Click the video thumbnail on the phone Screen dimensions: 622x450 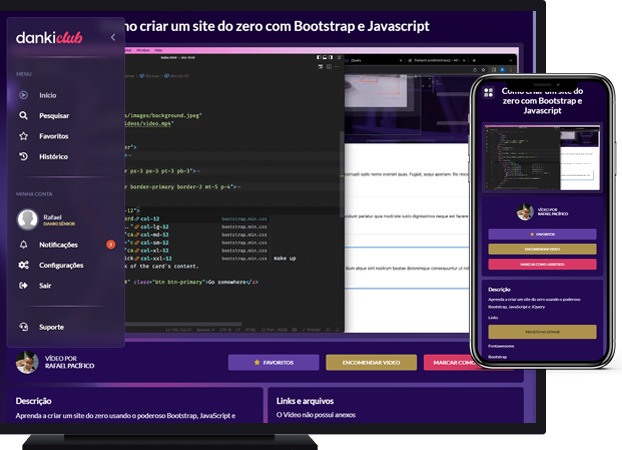pos(542,158)
